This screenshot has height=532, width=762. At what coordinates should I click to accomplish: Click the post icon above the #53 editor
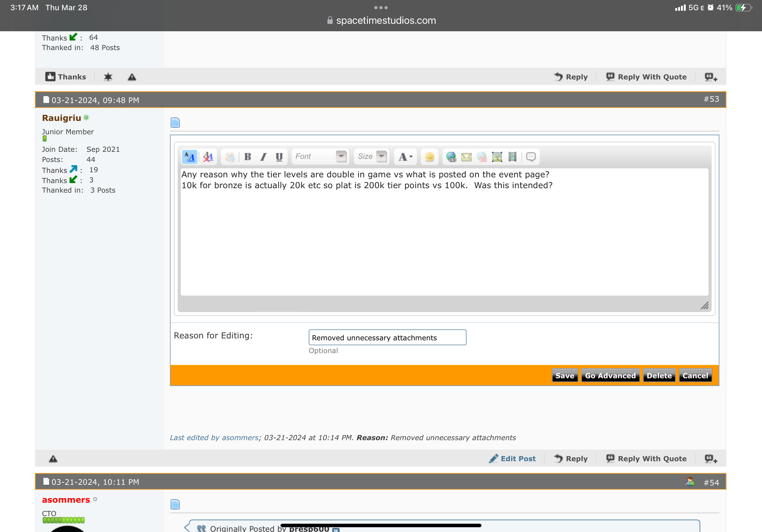pos(175,122)
